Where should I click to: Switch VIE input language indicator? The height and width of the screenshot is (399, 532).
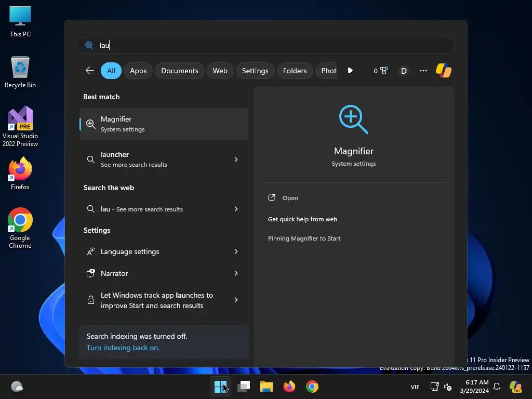point(415,387)
